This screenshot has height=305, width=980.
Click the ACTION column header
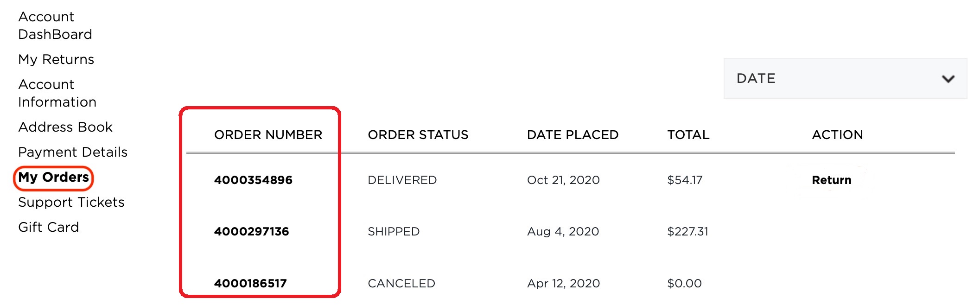[x=837, y=134]
